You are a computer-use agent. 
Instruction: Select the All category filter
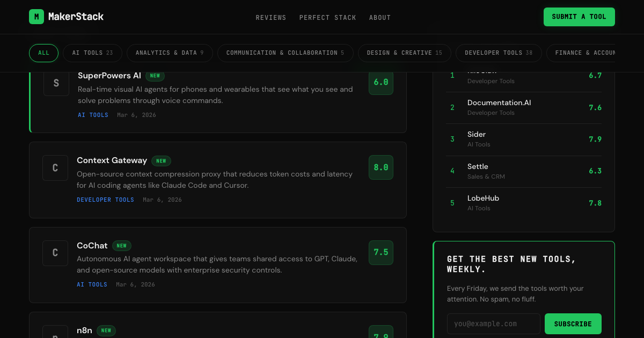(x=43, y=53)
